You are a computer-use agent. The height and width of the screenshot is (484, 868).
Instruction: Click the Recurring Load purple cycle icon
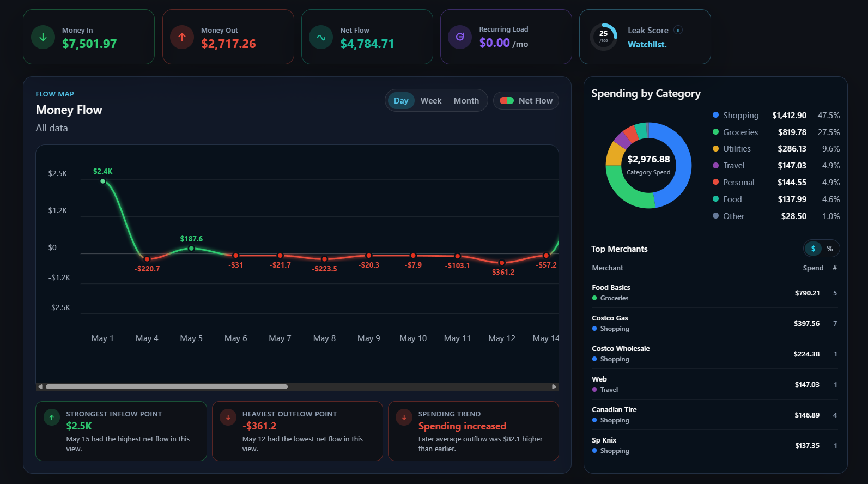click(460, 37)
